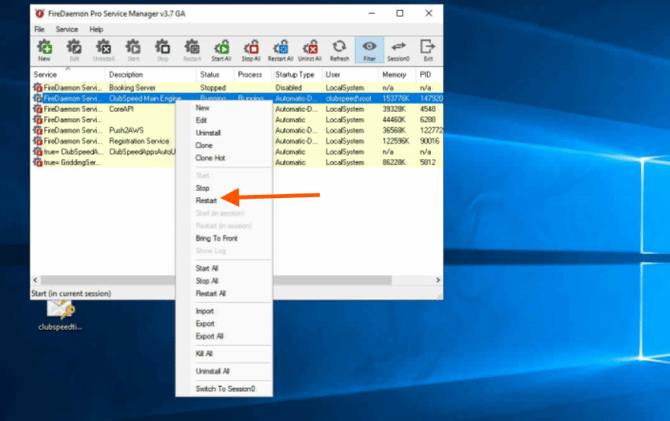This screenshot has height=421, width=670.
Task: Open the Service menu
Action: (67, 29)
